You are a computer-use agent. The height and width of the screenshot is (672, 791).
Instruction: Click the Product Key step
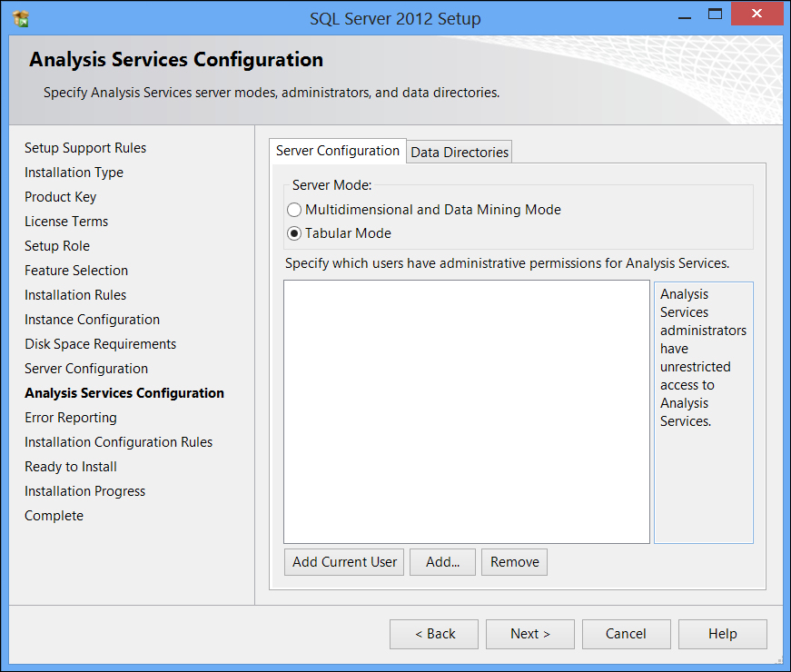tap(61, 197)
